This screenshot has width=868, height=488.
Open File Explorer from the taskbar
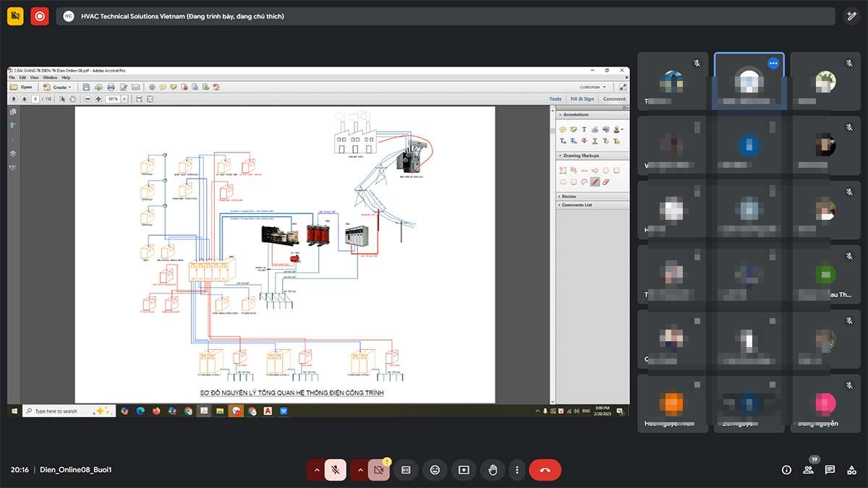pyautogui.click(x=220, y=411)
